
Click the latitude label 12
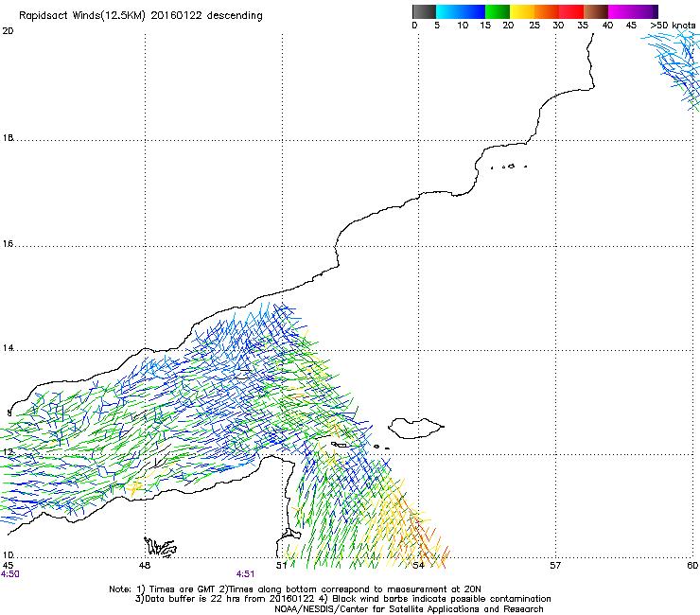tap(8, 452)
